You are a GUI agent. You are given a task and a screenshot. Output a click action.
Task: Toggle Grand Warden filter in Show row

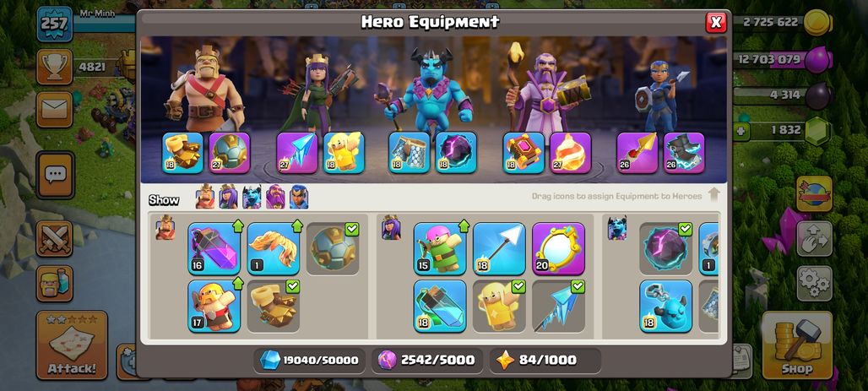pos(275,197)
